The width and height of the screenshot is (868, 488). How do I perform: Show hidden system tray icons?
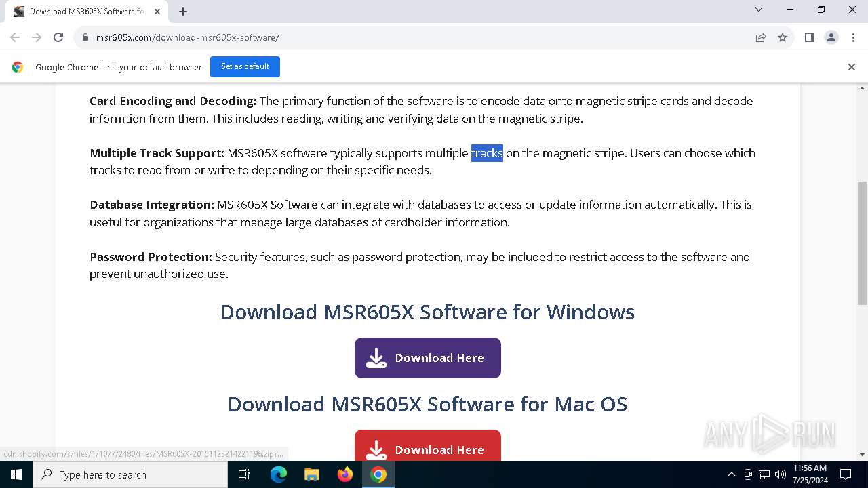point(731,474)
